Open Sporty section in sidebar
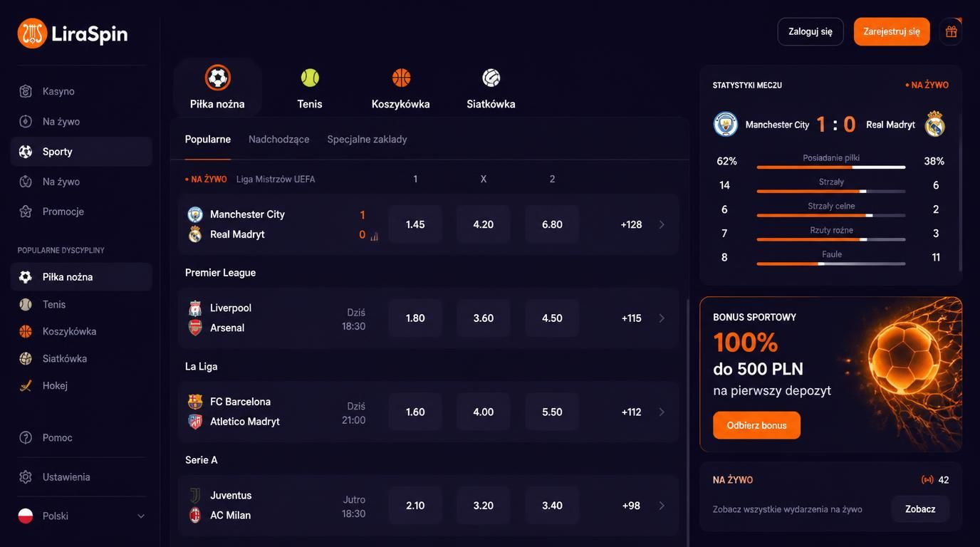The width and height of the screenshot is (980, 547). pos(81,152)
